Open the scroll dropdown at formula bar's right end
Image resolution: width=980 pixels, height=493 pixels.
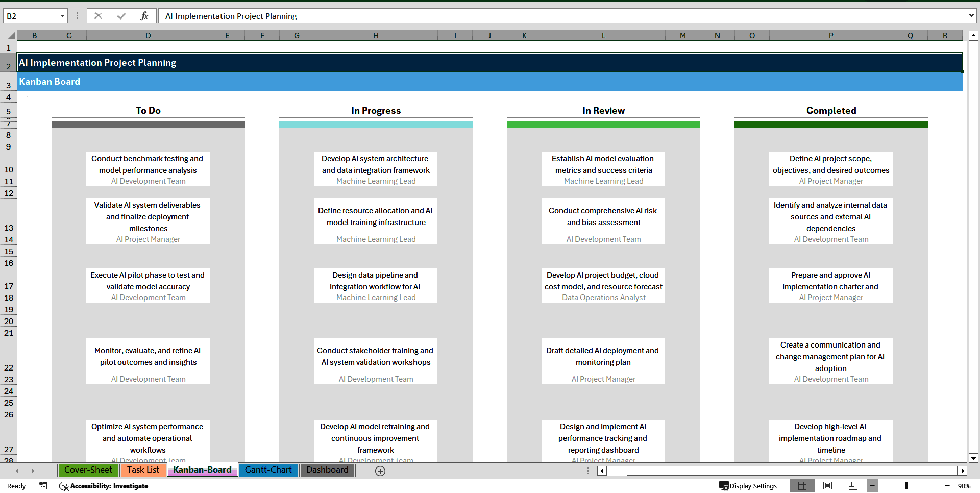point(971,16)
